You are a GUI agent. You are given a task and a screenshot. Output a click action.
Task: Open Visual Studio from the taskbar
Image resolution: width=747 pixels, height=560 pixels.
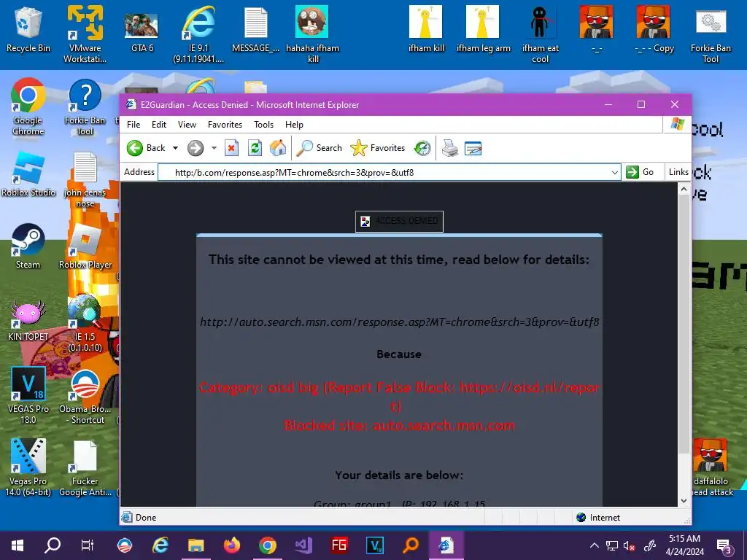coord(303,545)
